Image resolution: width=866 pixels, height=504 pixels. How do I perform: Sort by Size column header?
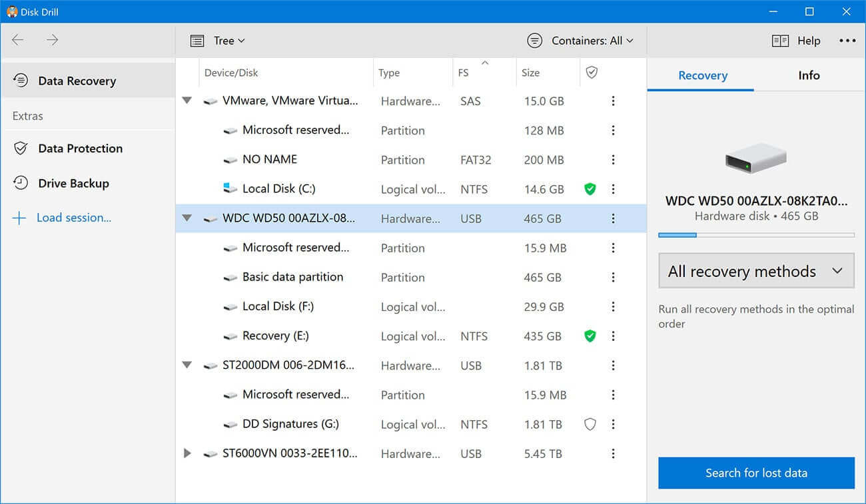(531, 73)
